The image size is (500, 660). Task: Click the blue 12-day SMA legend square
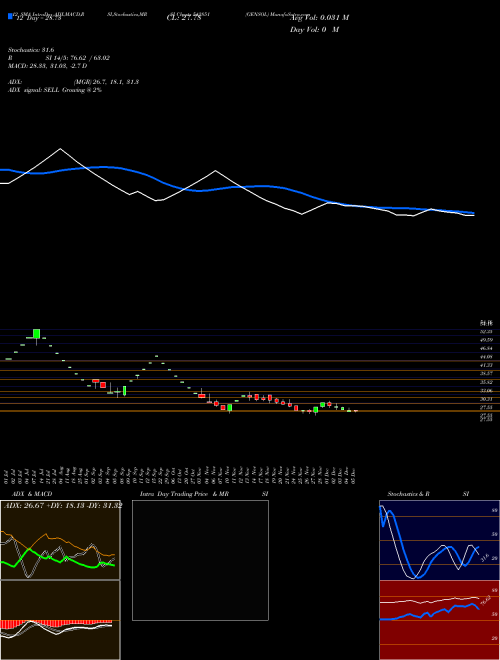point(10,16)
